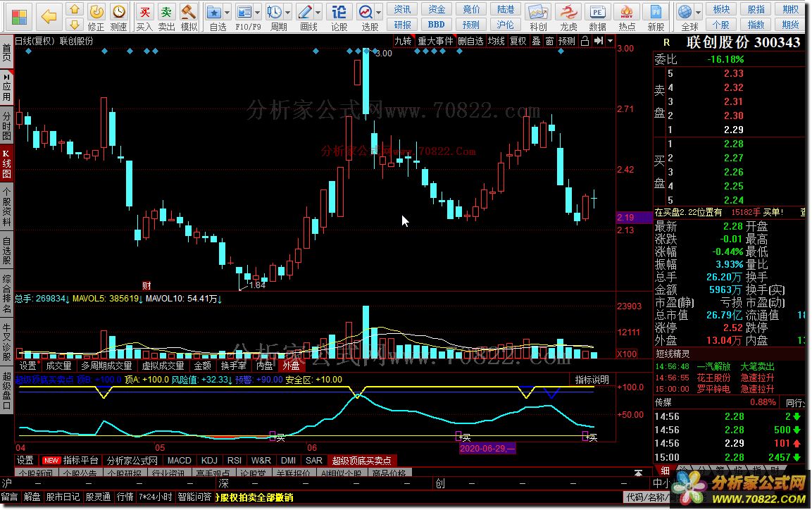Select the 画线 pencil drawing tool
812x510 pixels.
[x=305, y=11]
